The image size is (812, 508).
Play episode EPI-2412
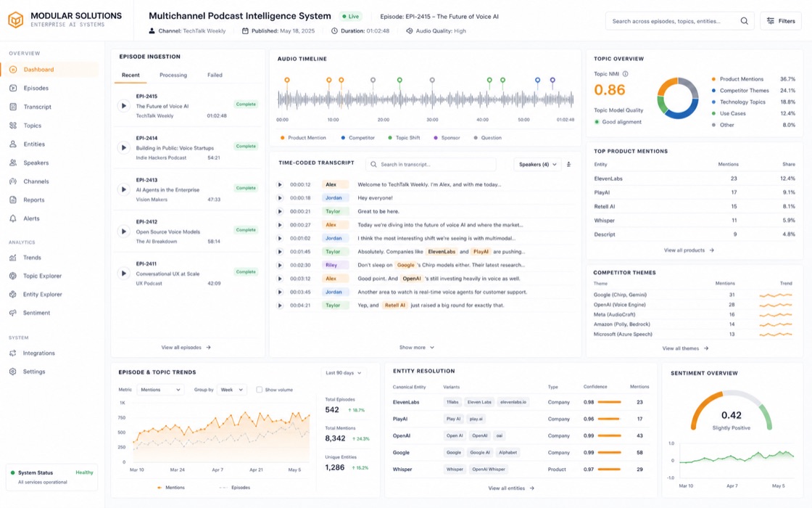pos(123,232)
